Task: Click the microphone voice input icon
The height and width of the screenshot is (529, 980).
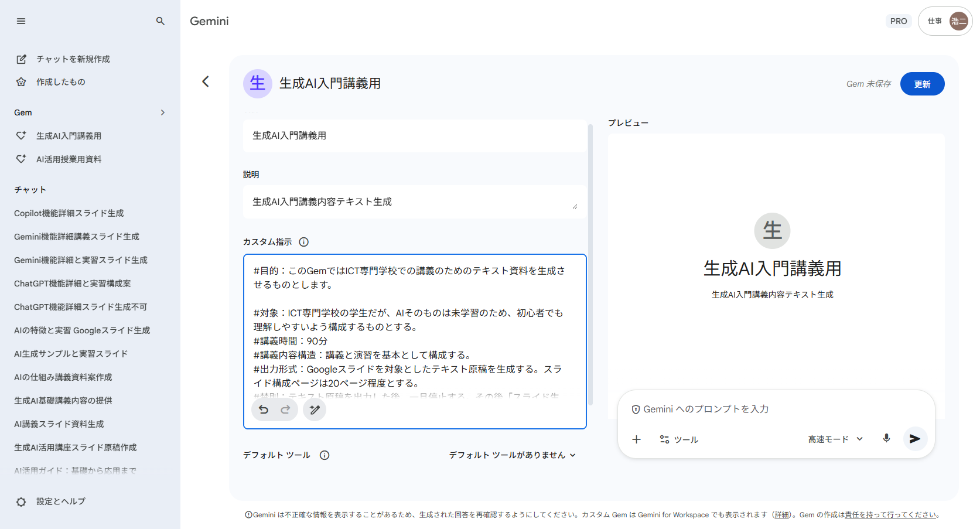Action: tap(886, 438)
